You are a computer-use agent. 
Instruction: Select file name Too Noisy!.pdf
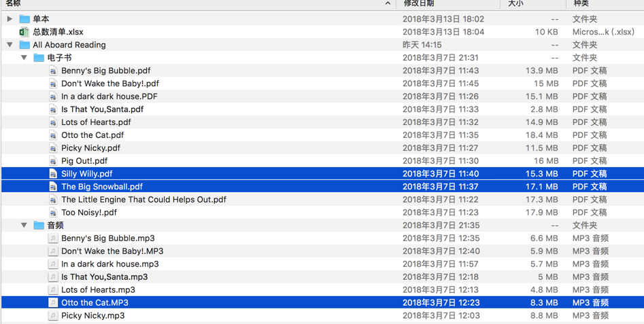click(x=89, y=213)
